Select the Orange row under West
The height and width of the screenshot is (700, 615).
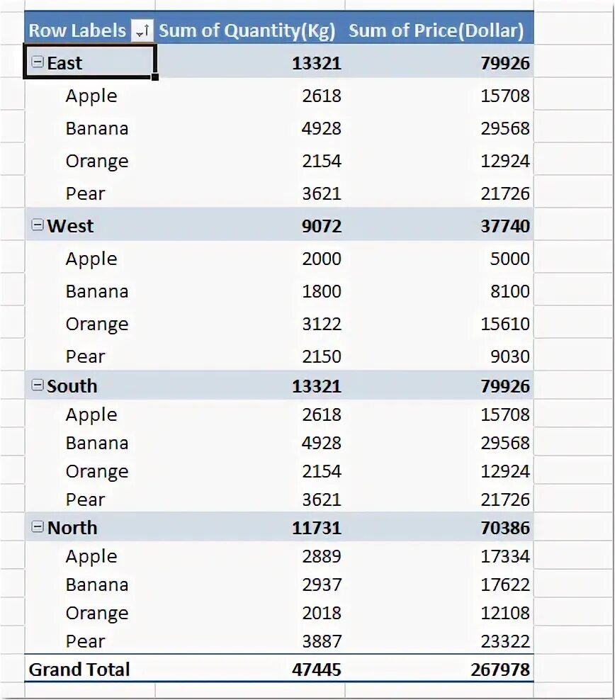tap(97, 324)
